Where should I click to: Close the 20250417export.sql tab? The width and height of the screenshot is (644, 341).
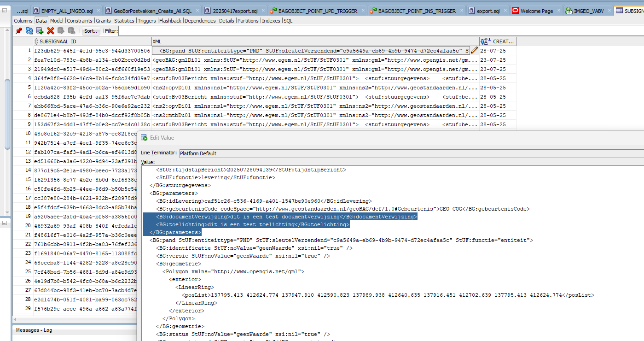click(263, 11)
